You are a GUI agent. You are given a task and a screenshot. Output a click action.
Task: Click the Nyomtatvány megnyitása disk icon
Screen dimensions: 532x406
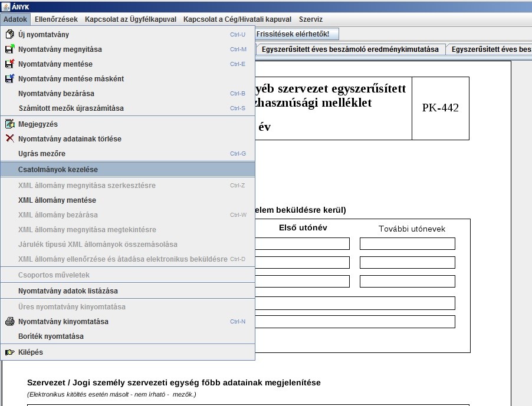coord(10,49)
